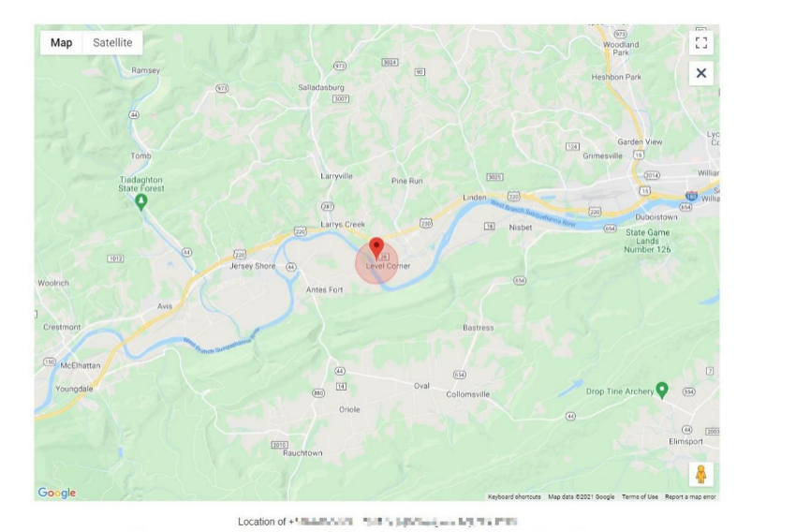Click the Street View pegman icon

coord(701,474)
